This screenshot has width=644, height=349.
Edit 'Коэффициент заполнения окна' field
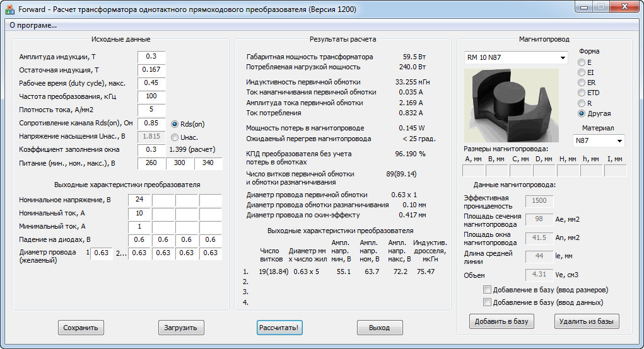151,150
